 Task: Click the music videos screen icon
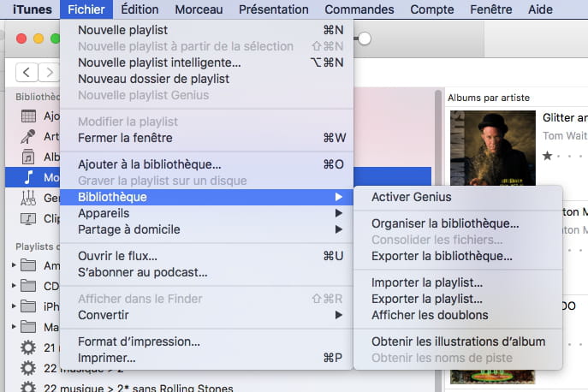[x=28, y=218]
